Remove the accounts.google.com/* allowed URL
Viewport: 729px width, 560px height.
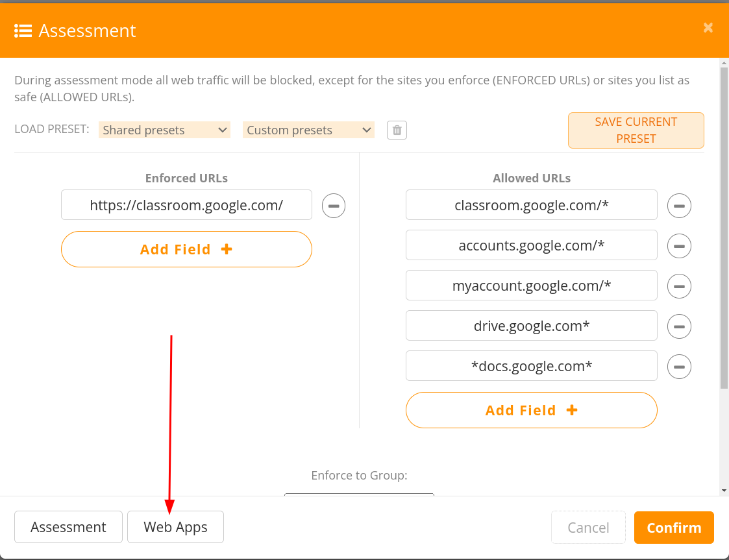click(679, 246)
